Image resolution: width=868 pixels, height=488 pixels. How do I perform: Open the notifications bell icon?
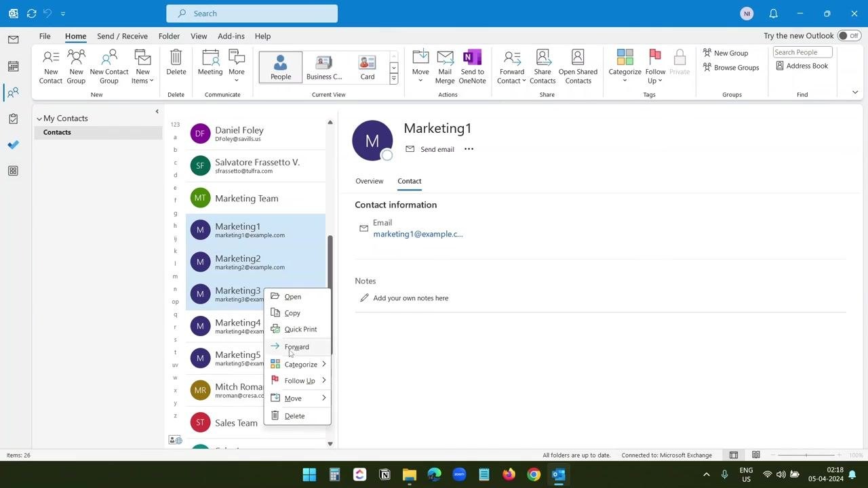(x=773, y=14)
